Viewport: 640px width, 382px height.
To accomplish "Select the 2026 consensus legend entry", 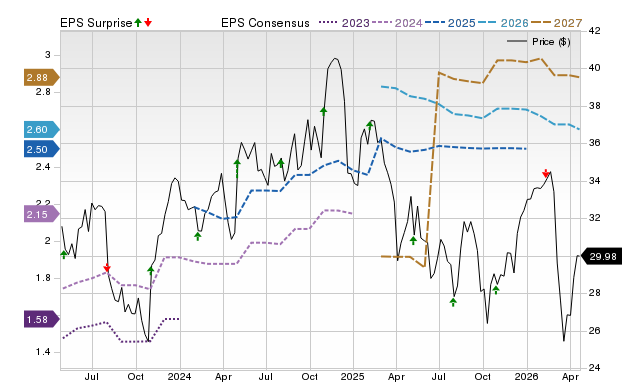I will tap(503, 23).
